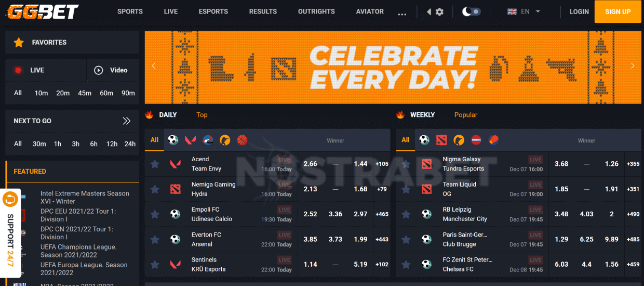644x286 pixels.
Task: Open the Esports menu
Action: (213, 11)
